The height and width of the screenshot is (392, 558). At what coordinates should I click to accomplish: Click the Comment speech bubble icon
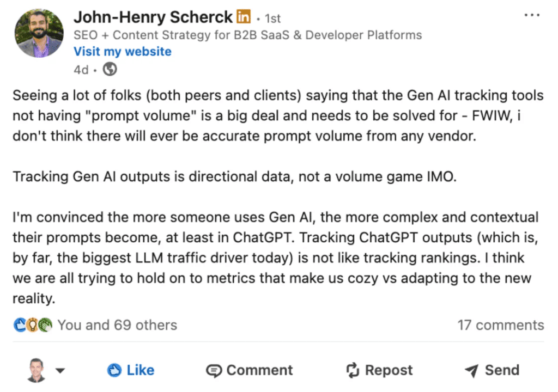[214, 371]
